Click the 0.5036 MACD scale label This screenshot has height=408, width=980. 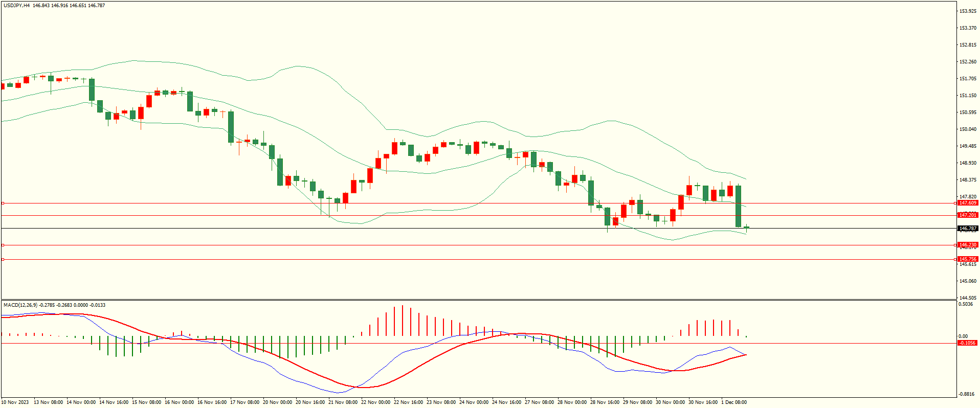pos(966,304)
